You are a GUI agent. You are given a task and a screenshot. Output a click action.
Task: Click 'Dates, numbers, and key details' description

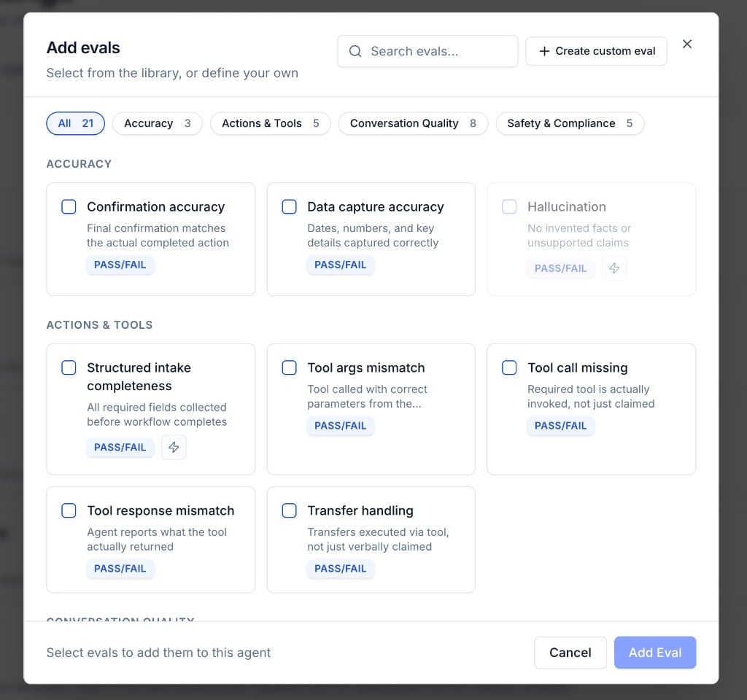click(373, 236)
